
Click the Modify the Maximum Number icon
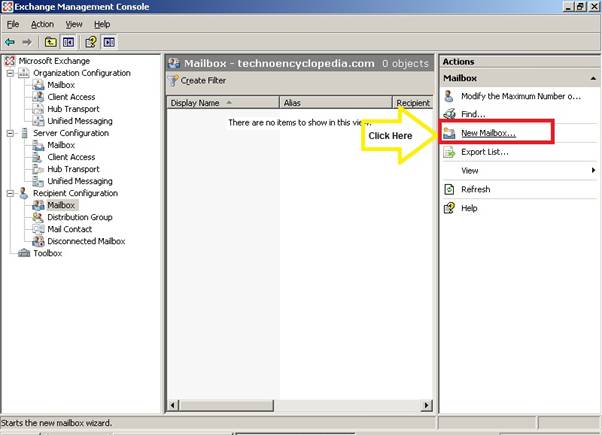(x=449, y=96)
